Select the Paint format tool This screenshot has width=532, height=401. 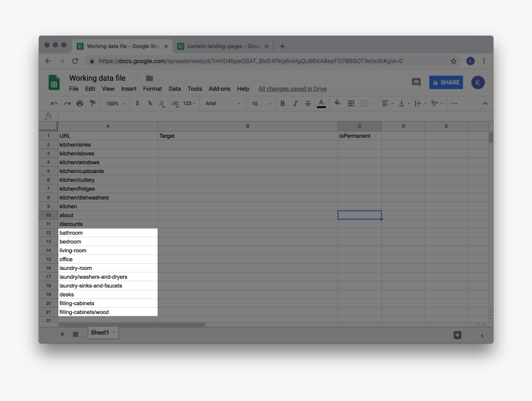point(92,103)
